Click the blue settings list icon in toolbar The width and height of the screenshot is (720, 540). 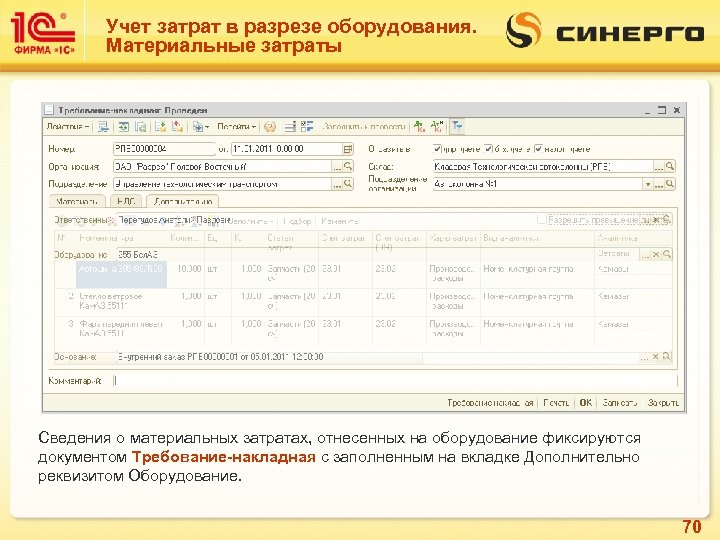[307, 127]
